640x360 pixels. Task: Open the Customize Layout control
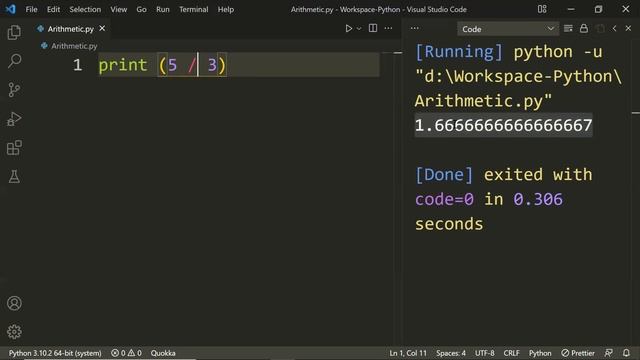[x=542, y=9]
